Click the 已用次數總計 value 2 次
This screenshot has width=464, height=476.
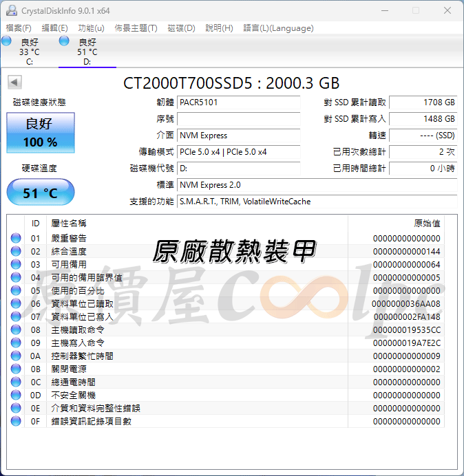(423, 152)
